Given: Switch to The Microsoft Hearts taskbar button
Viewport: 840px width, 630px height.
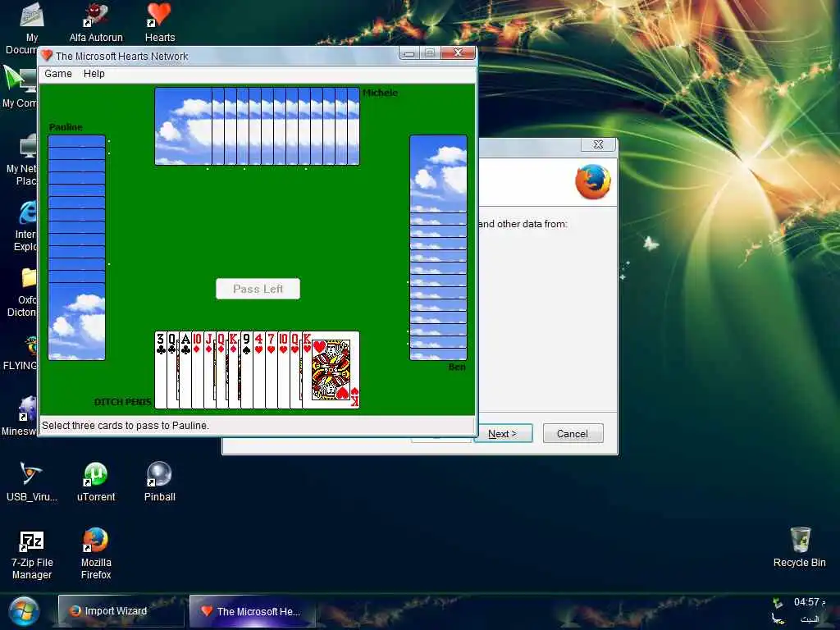Looking at the screenshot, I should coord(253,611).
